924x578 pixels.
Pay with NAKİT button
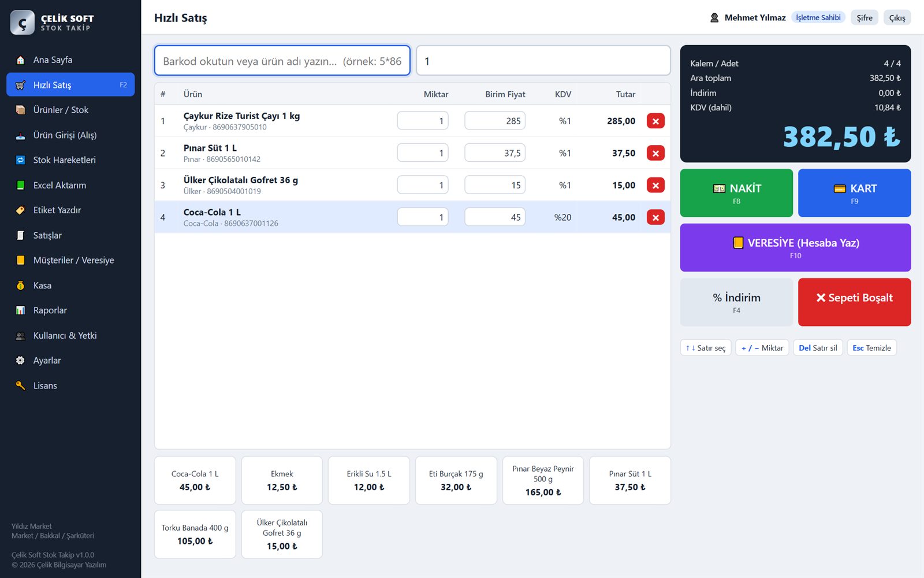click(736, 193)
